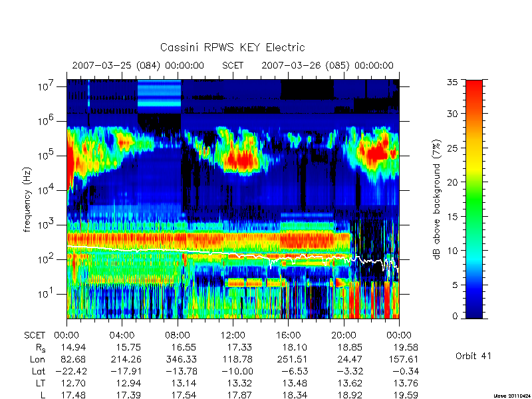Image resolution: width=532 pixels, height=399 pixels.
Task: Click the 12:00 SCET time label
Action: point(233,335)
